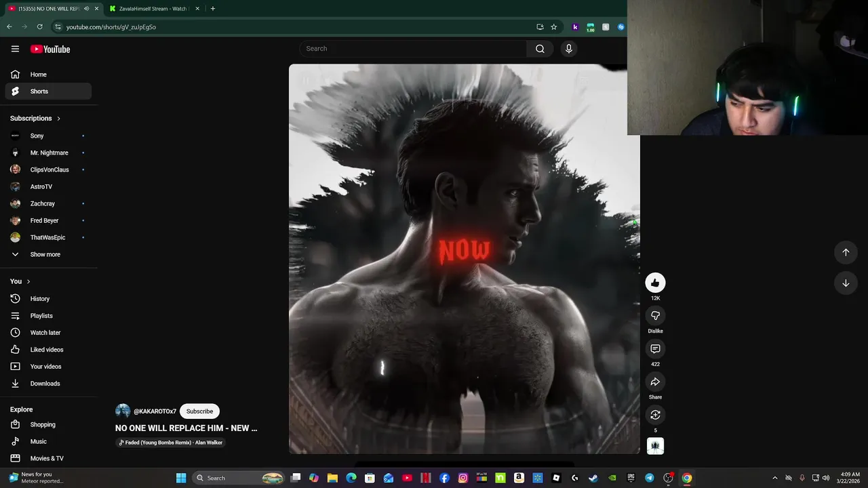Open File Explorer from the taskbar
Viewport: 868px width, 488px height.
332,478
